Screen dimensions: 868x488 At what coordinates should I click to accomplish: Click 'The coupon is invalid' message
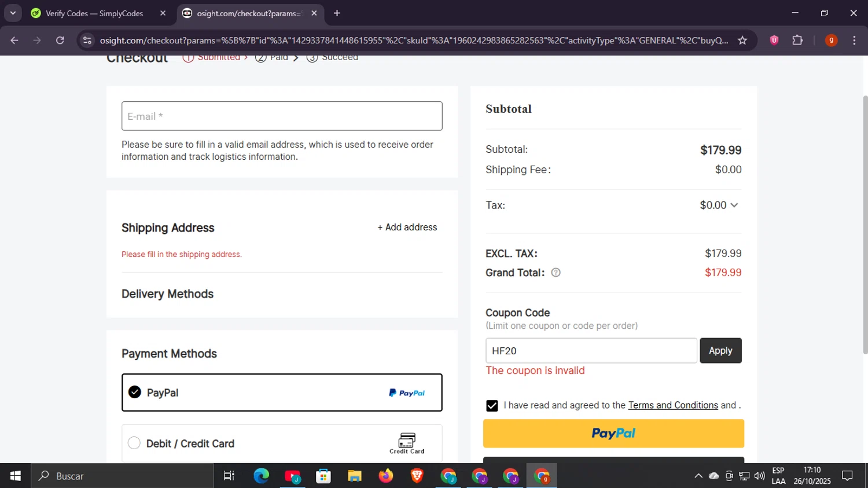pos(535,370)
